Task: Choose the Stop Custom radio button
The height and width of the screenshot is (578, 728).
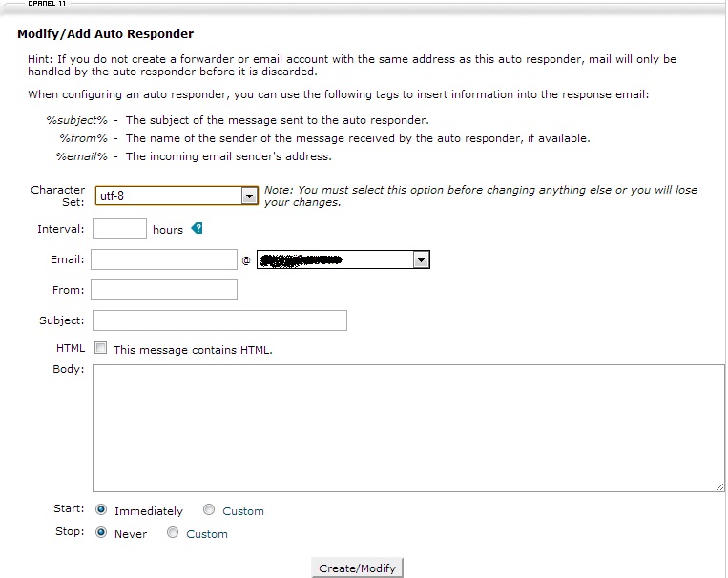Action: (173, 533)
